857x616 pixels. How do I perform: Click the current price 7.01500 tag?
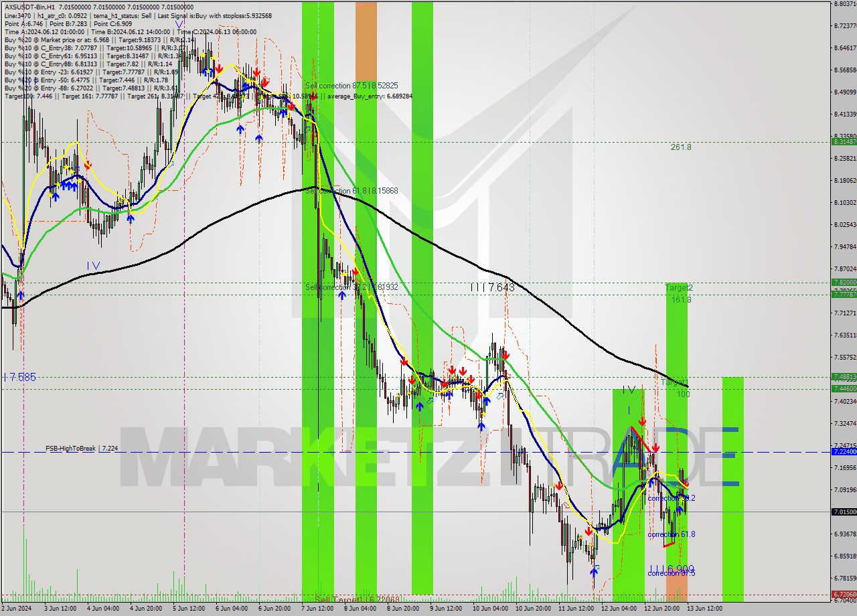[843, 512]
